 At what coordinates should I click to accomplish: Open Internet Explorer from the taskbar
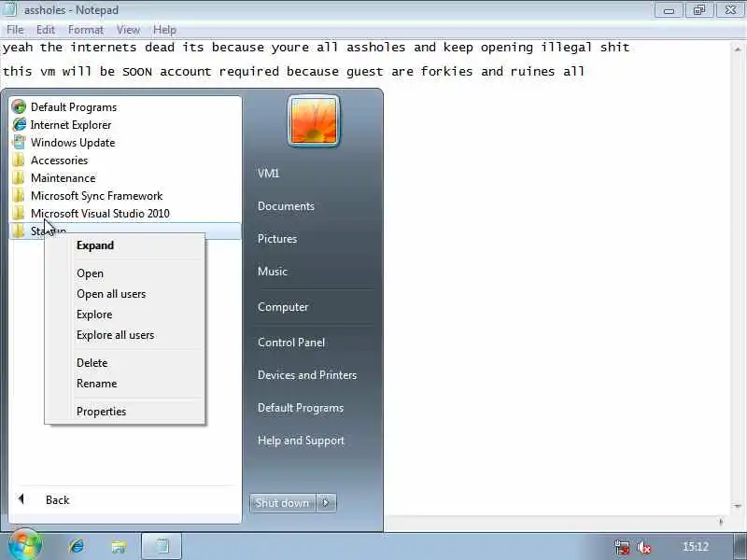[x=77, y=546]
